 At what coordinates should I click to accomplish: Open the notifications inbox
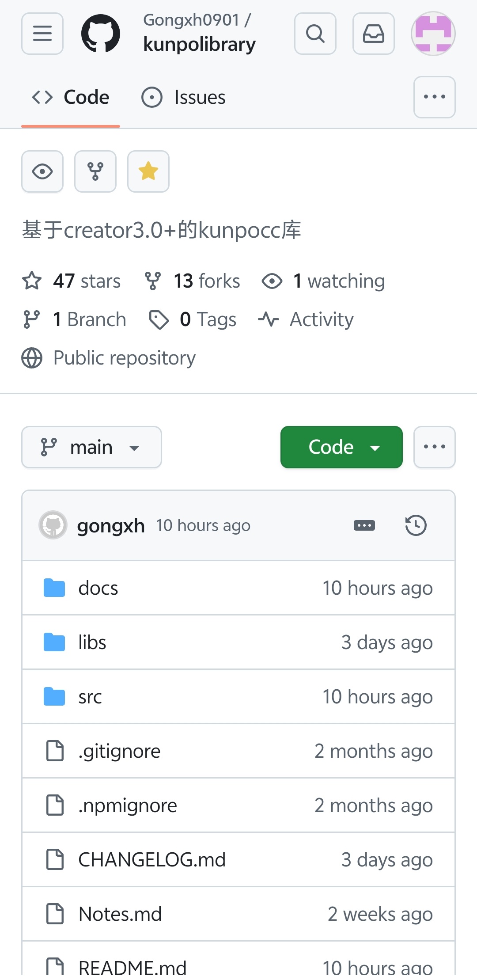click(374, 34)
